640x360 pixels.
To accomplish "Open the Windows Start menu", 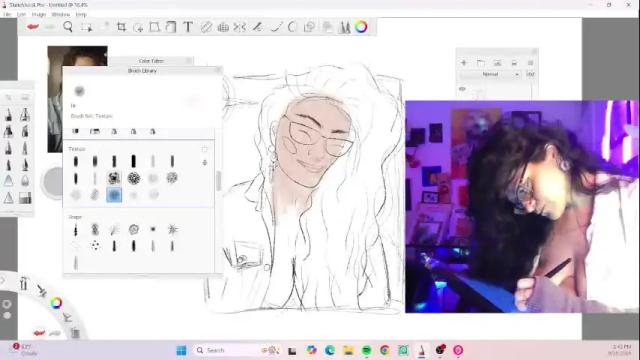I will [181, 350].
